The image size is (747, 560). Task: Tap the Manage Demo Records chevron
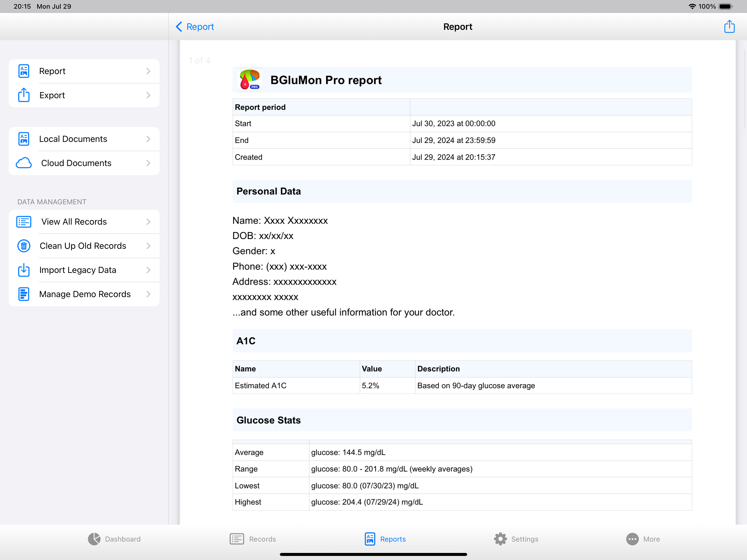coord(148,294)
